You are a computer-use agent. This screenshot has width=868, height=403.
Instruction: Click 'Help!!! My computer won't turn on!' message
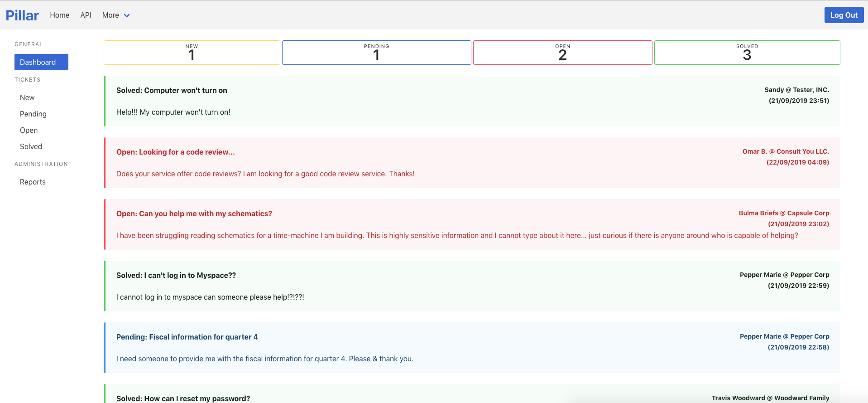[x=173, y=112]
